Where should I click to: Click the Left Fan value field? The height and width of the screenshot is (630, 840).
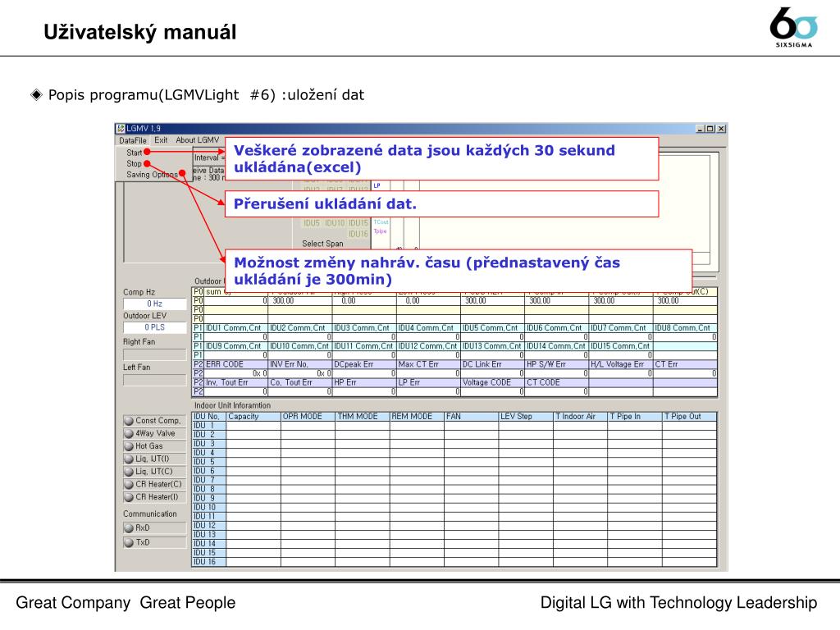[x=155, y=380]
